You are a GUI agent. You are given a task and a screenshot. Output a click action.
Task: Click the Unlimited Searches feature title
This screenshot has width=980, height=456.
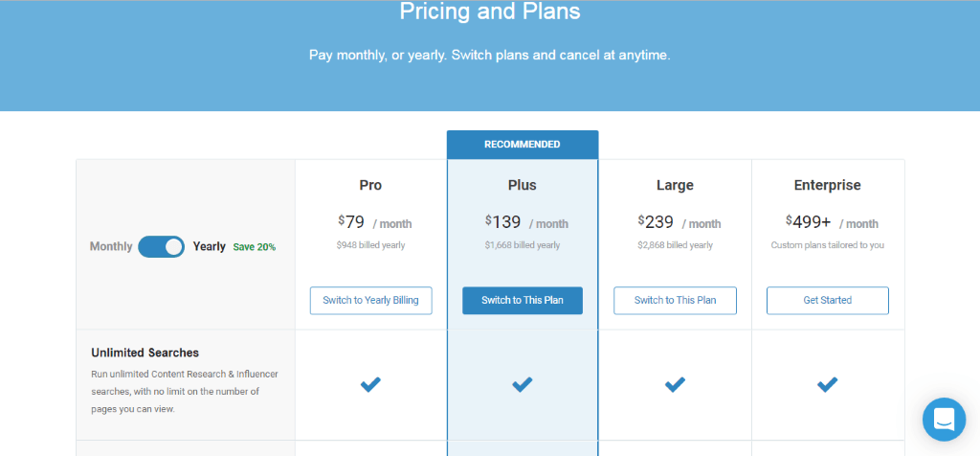tap(145, 353)
